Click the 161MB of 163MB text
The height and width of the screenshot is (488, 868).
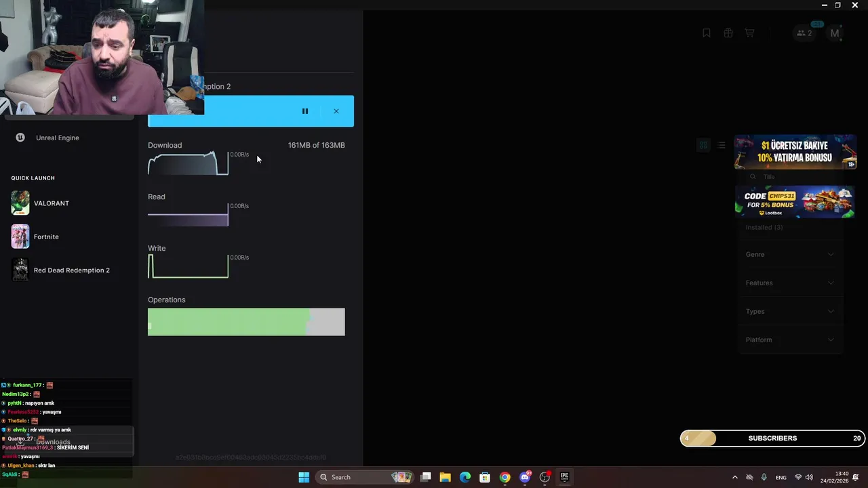[316, 145]
